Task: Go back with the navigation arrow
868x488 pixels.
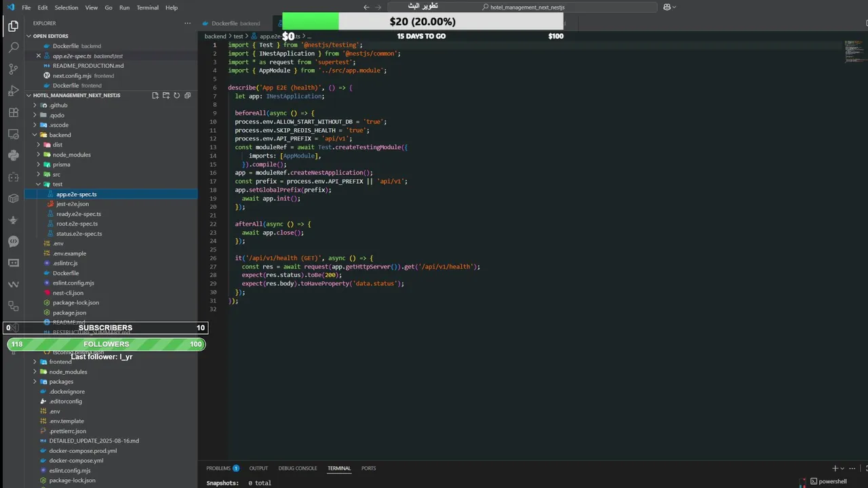Action: [x=366, y=7]
